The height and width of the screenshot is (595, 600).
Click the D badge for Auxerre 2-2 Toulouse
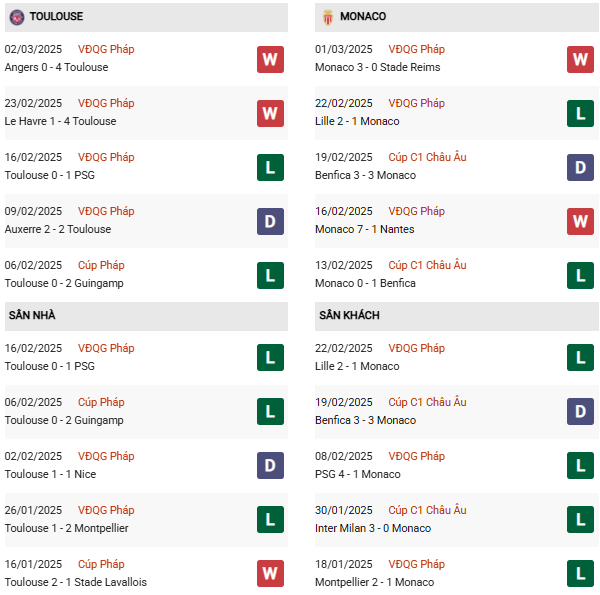pyautogui.click(x=270, y=221)
